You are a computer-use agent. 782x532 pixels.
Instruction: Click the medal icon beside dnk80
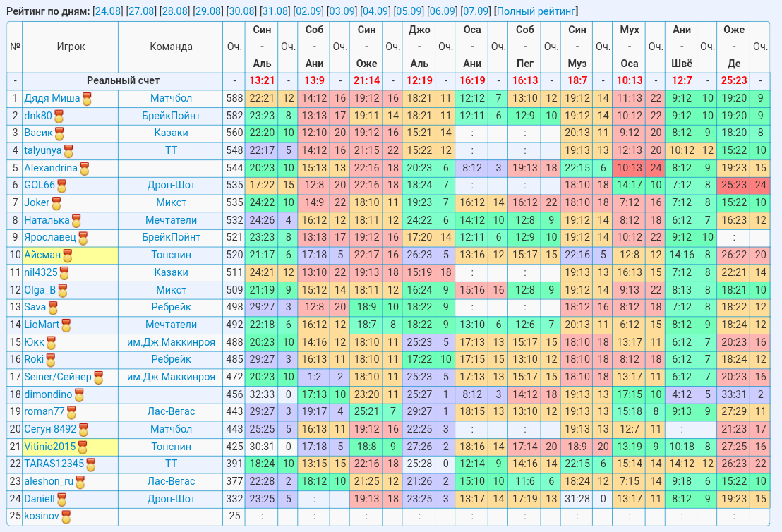click(x=59, y=116)
